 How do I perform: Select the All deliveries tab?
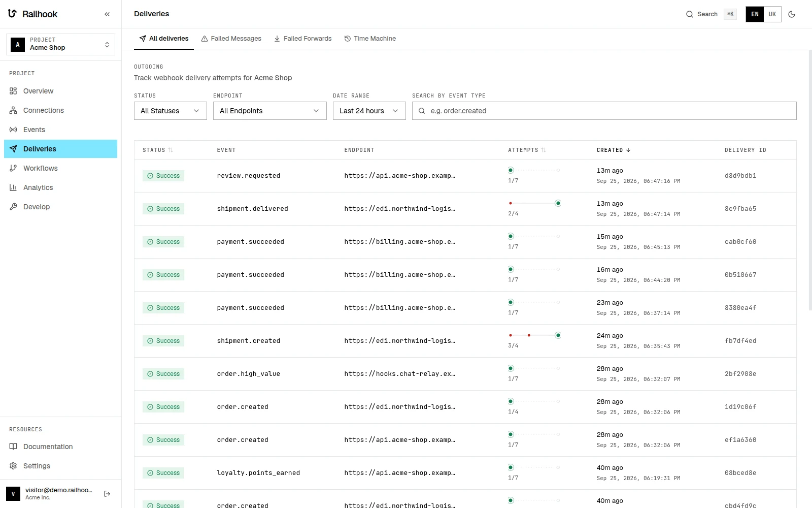[x=164, y=39]
